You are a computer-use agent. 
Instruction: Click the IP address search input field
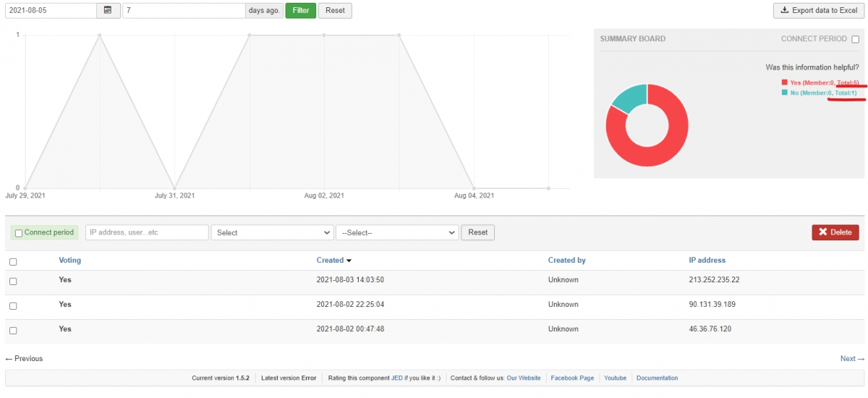(147, 232)
